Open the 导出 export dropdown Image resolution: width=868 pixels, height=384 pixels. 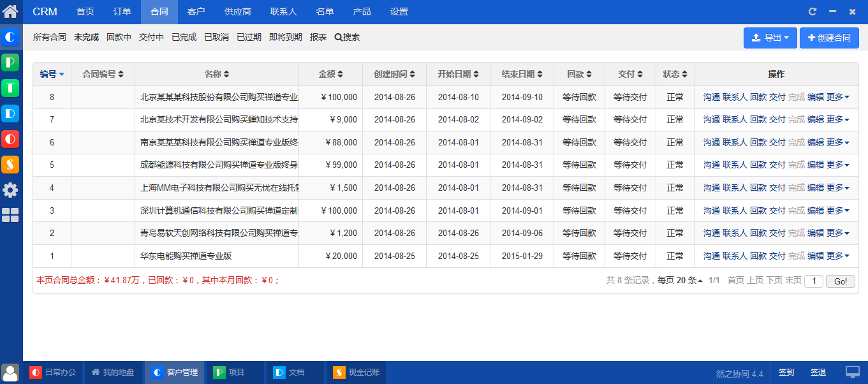point(770,38)
